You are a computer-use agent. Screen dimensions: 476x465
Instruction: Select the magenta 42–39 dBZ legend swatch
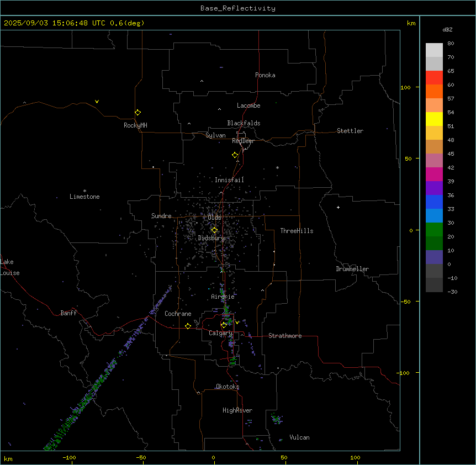[434, 174]
